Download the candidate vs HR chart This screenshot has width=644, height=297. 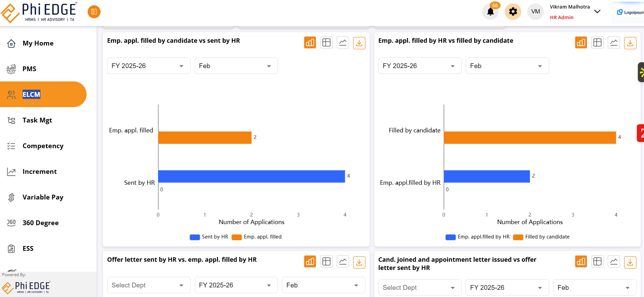pyautogui.click(x=359, y=43)
